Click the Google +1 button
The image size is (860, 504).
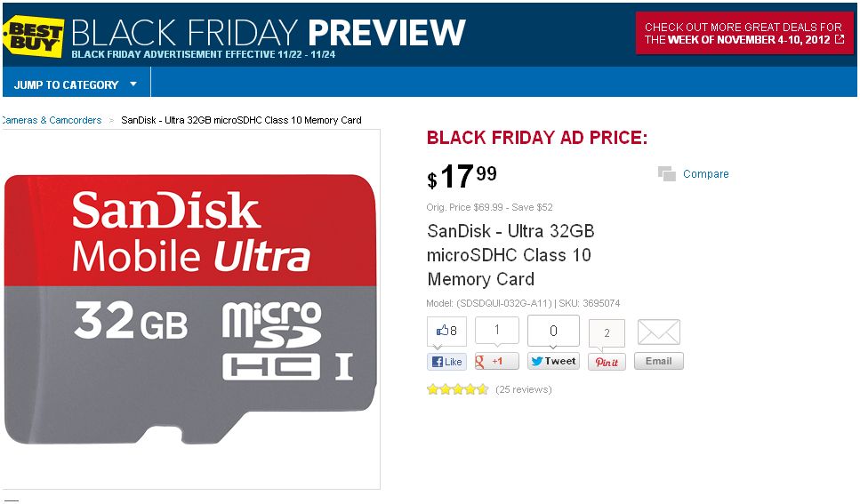pyautogui.click(x=496, y=362)
